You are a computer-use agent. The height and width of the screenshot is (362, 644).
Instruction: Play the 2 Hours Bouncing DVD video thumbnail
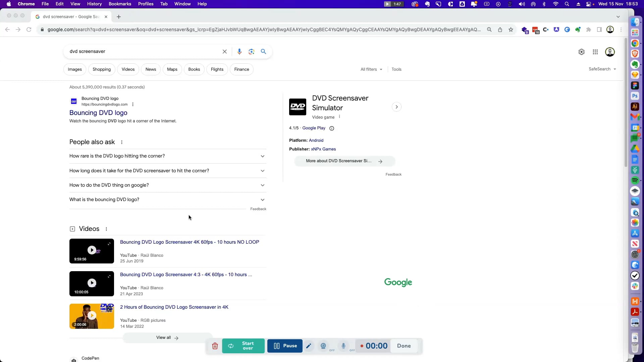pyautogui.click(x=92, y=316)
